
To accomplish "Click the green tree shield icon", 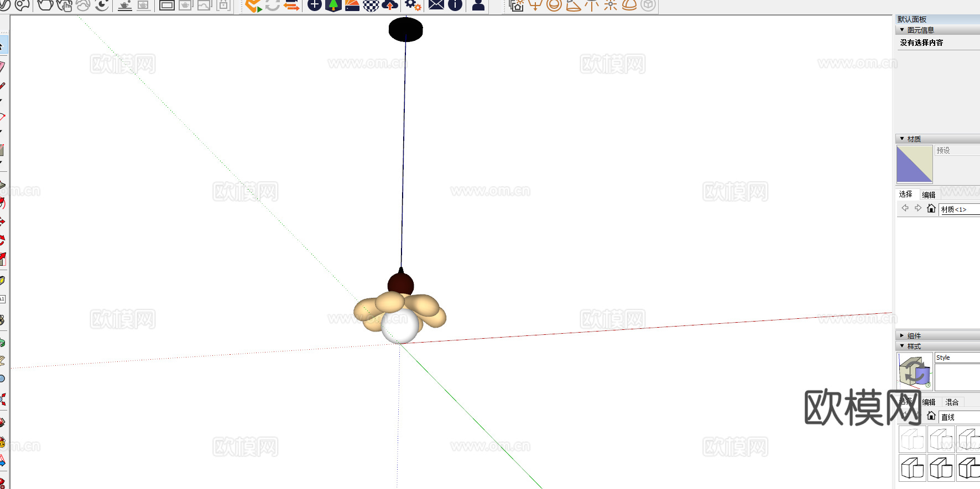I will pyautogui.click(x=333, y=6).
